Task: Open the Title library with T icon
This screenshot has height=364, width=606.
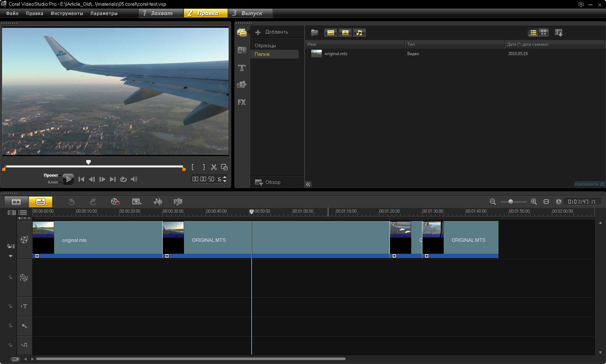Action: click(x=242, y=68)
